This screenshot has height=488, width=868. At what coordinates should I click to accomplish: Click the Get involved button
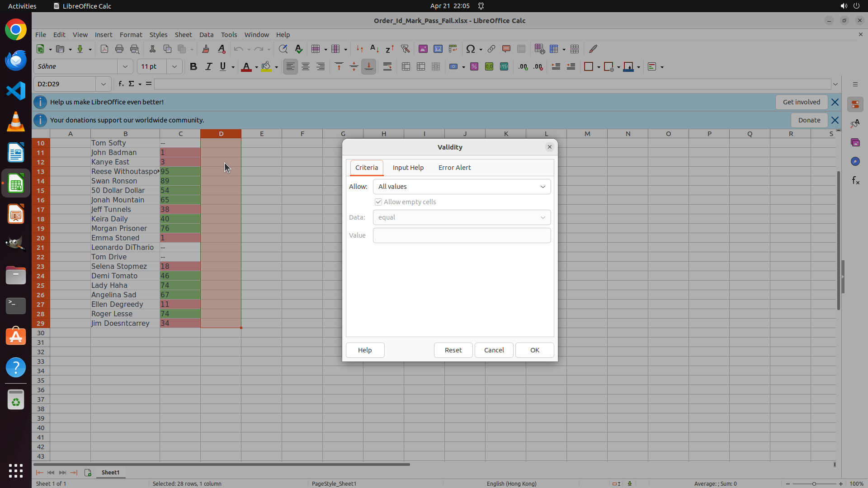point(801,102)
